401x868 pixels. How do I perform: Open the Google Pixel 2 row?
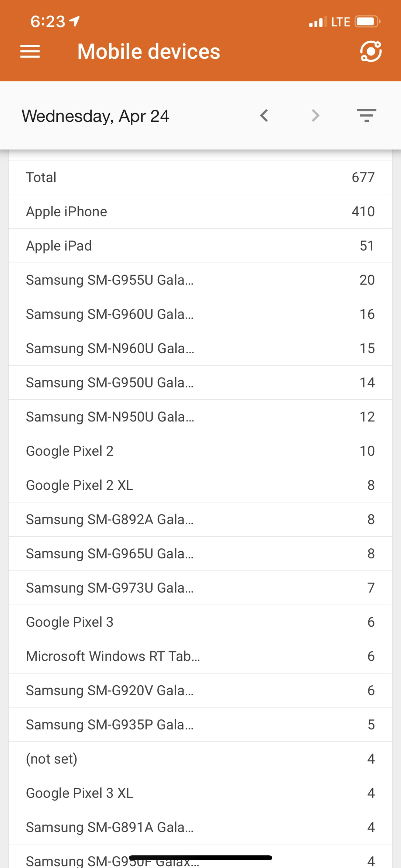tap(200, 451)
